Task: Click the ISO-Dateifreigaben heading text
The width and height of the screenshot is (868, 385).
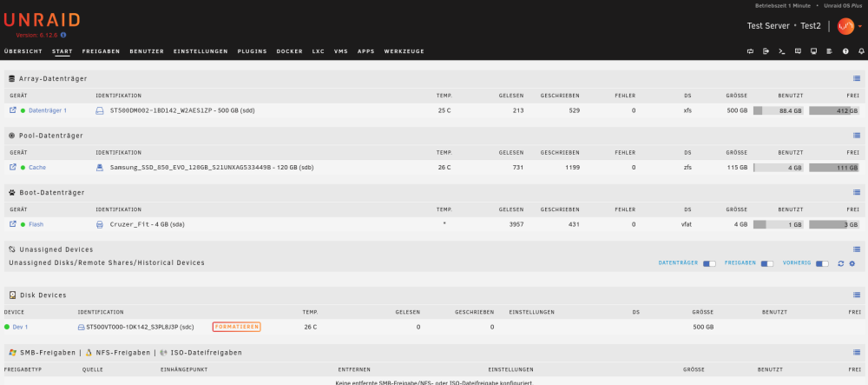Action: pyautogui.click(x=206, y=352)
